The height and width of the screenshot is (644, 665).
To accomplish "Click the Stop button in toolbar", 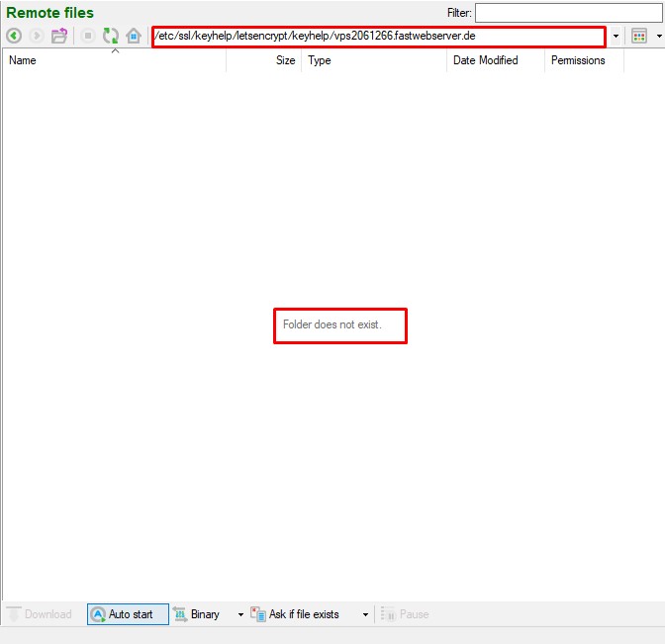I will (87, 36).
